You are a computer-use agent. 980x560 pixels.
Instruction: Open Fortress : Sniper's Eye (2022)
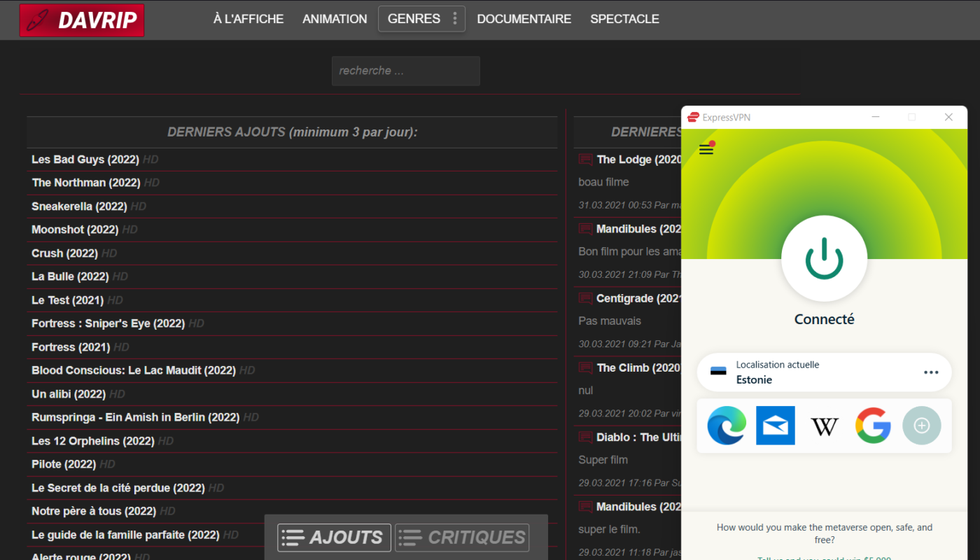coord(108,323)
